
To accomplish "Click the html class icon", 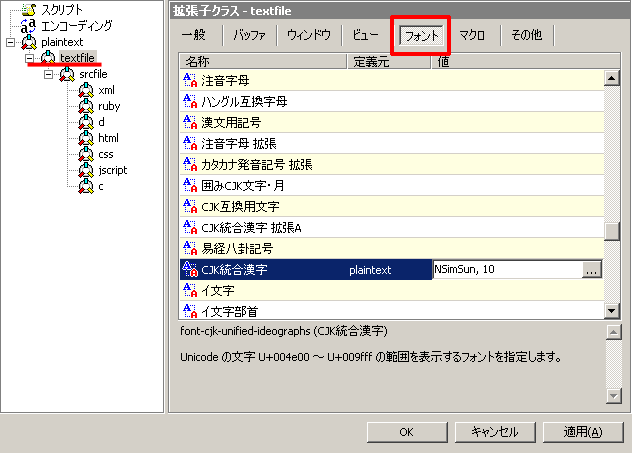I will tap(86, 138).
